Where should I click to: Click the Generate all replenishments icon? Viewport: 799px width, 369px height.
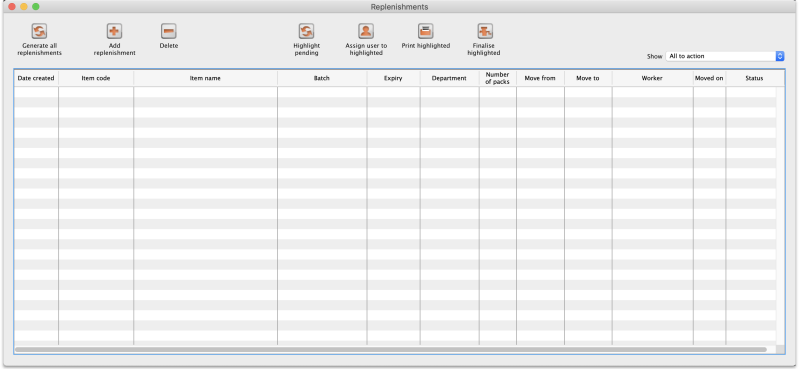click(x=39, y=31)
